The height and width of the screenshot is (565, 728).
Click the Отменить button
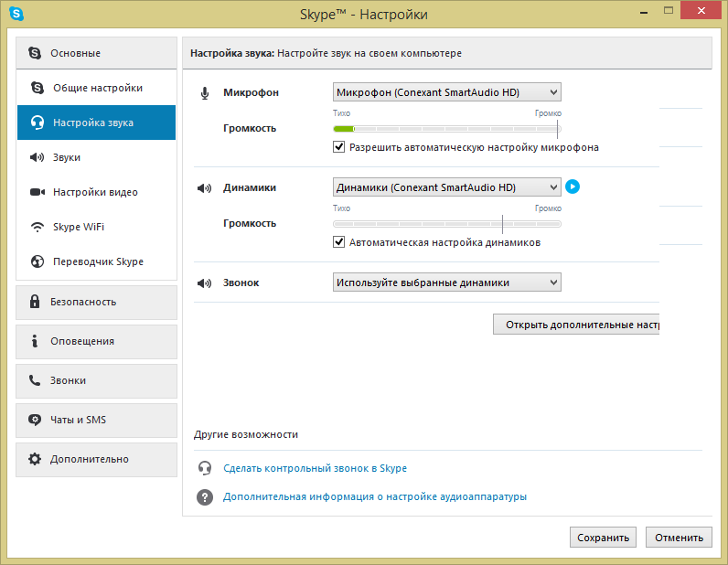679,538
